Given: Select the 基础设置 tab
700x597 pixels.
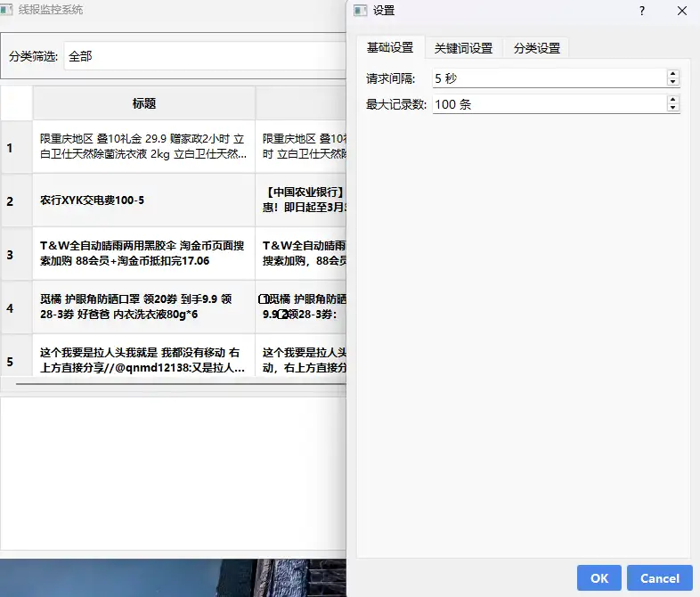Looking at the screenshot, I should (x=390, y=48).
